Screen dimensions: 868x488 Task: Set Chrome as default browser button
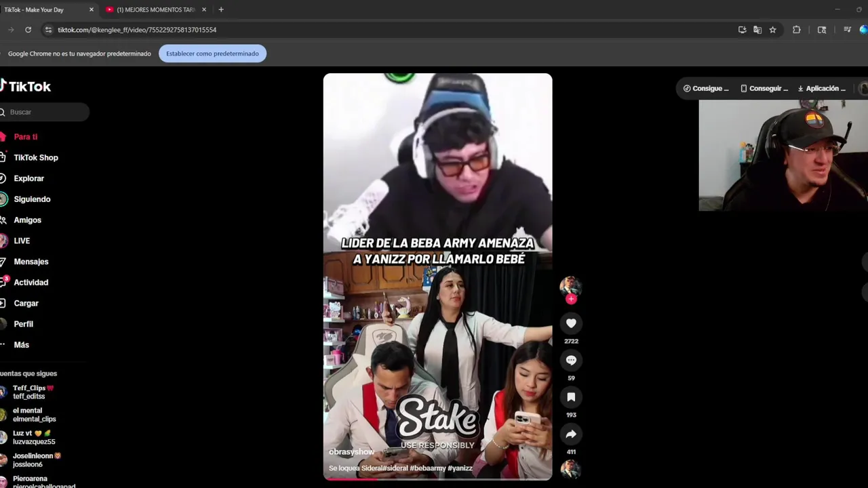click(212, 54)
